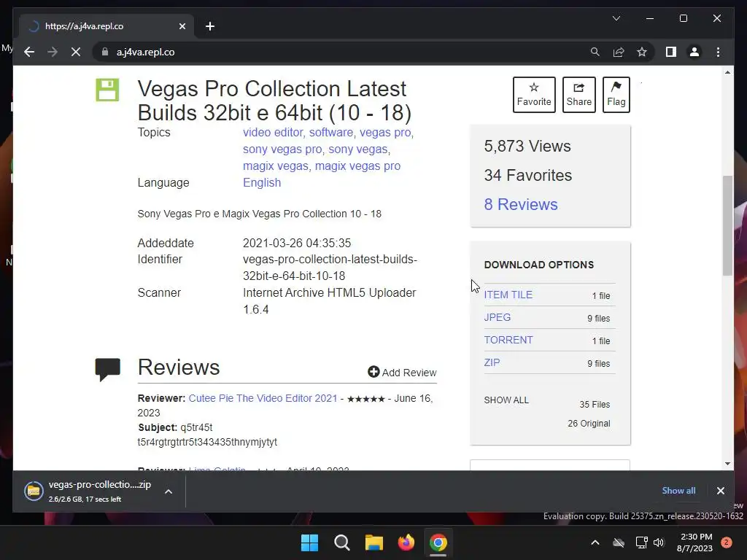
Task: Open site info via the lock icon
Action: pyautogui.click(x=105, y=52)
